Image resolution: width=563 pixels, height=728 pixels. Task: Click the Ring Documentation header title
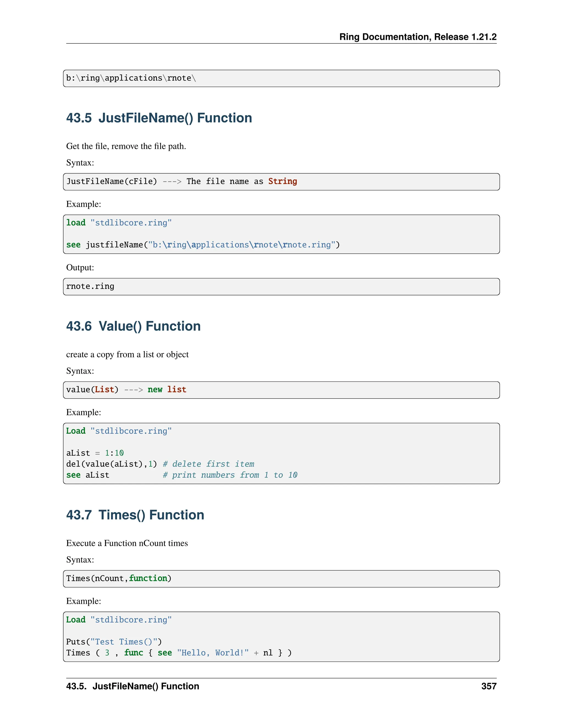coord(418,37)
